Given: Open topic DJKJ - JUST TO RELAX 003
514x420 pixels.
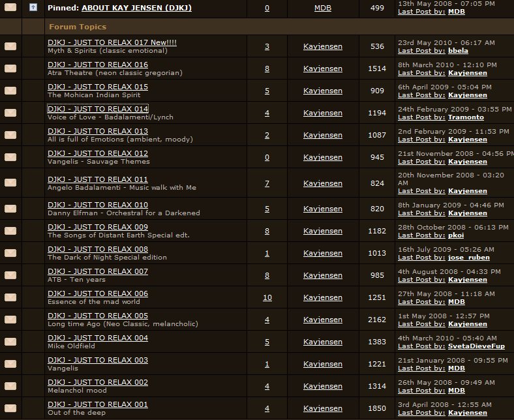Looking at the screenshot, I should pos(98,360).
